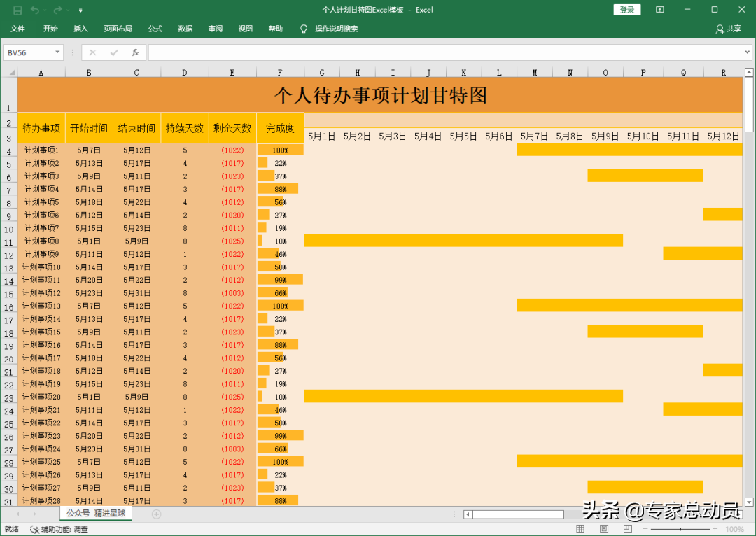Click the Redo arrow icon
The image size is (756, 536).
coord(57,10)
